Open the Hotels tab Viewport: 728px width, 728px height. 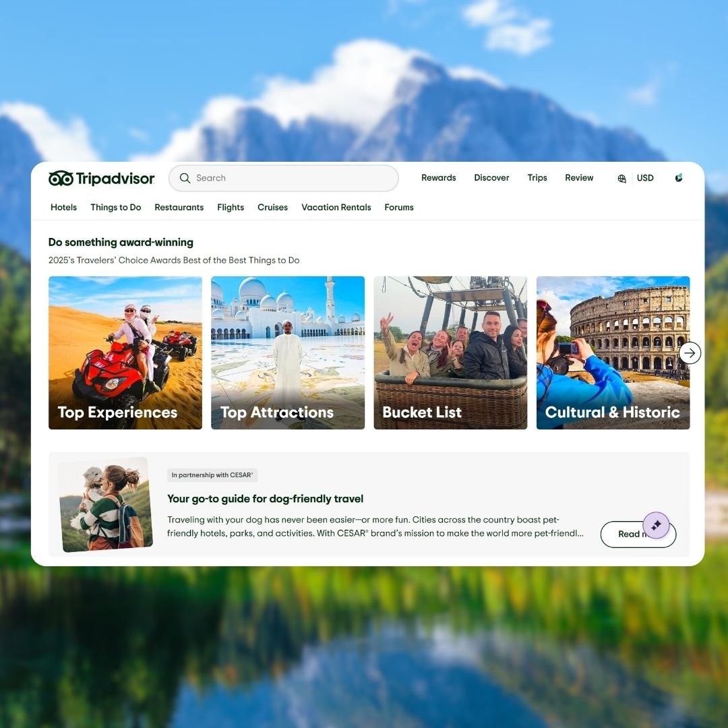tap(63, 208)
